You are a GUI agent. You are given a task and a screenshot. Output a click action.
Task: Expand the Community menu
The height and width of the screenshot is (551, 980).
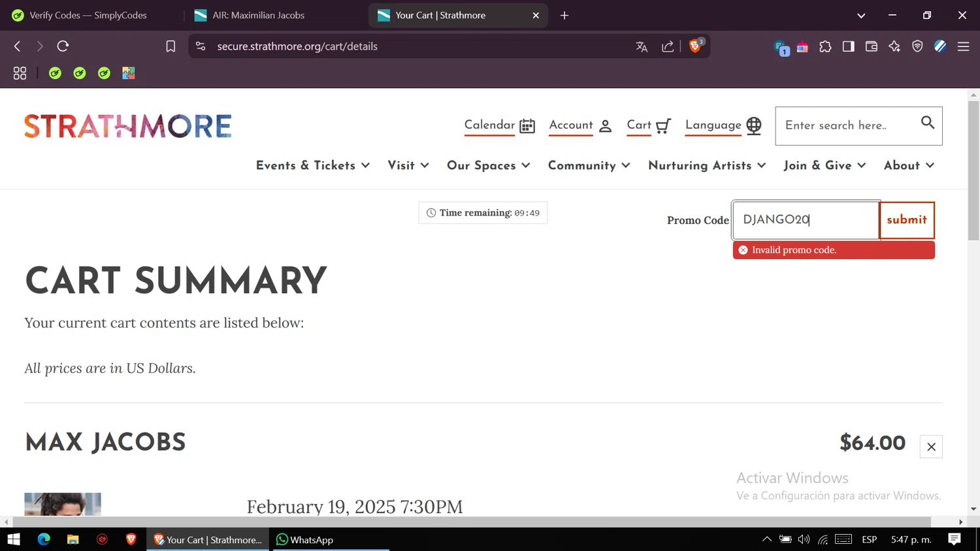tap(589, 166)
